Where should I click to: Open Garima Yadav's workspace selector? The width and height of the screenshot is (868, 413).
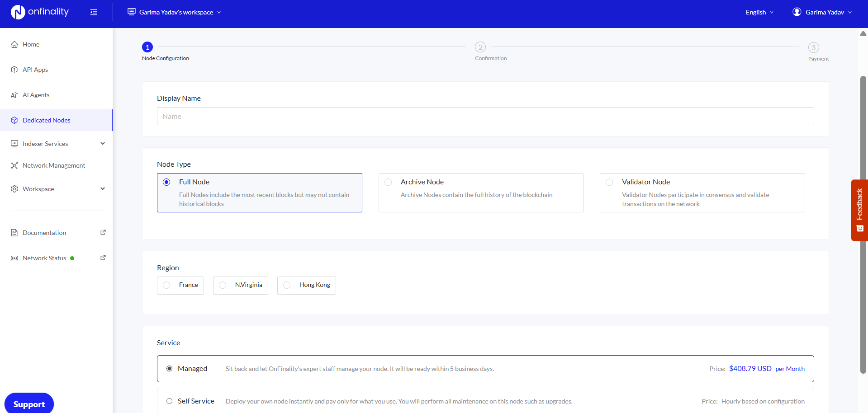(174, 12)
